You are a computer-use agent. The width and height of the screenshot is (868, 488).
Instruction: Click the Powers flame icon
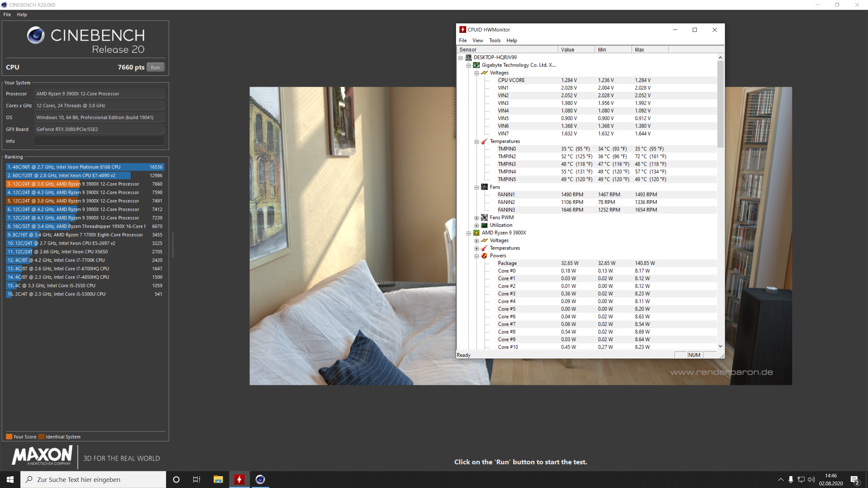pos(485,256)
